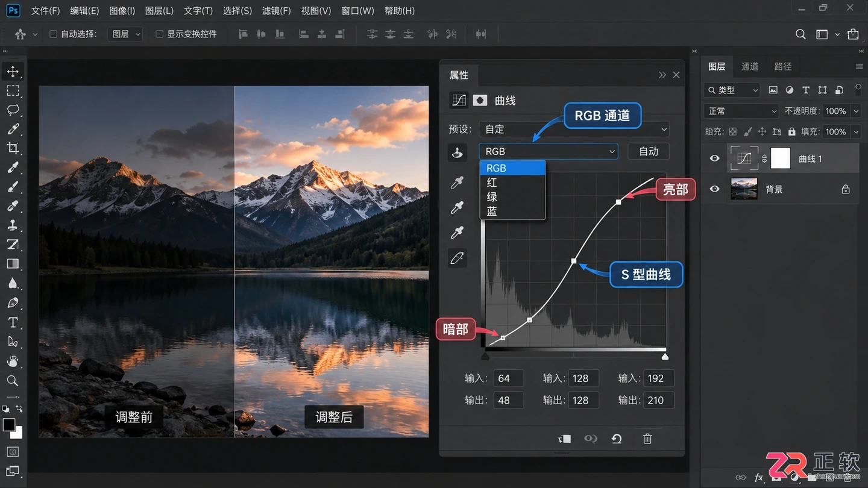
Task: Select the Horizontal Type tool
Action: click(x=13, y=322)
